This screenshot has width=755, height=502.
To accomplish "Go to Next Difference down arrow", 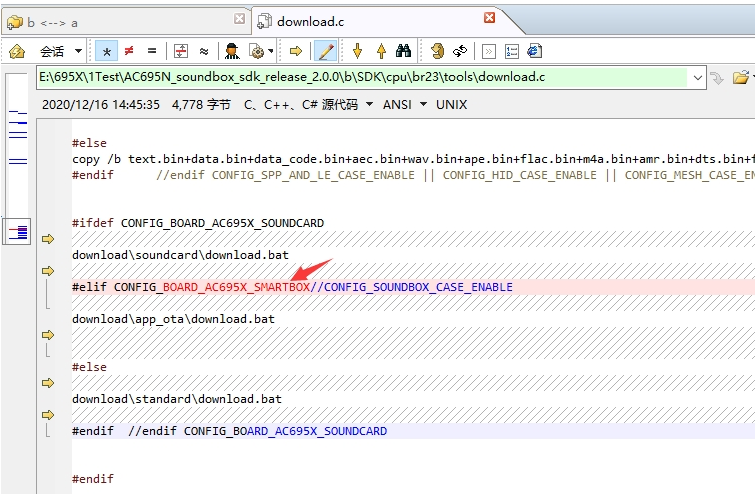I will coord(357,51).
